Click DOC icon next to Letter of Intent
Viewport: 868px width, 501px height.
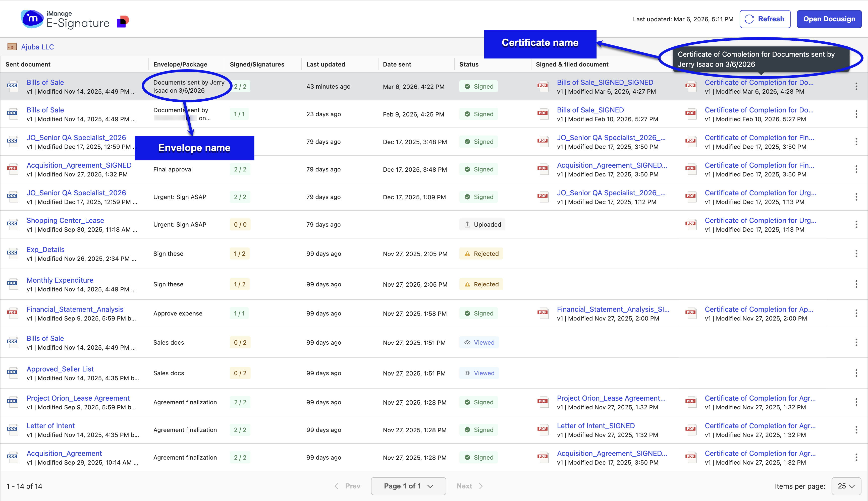pos(12,429)
